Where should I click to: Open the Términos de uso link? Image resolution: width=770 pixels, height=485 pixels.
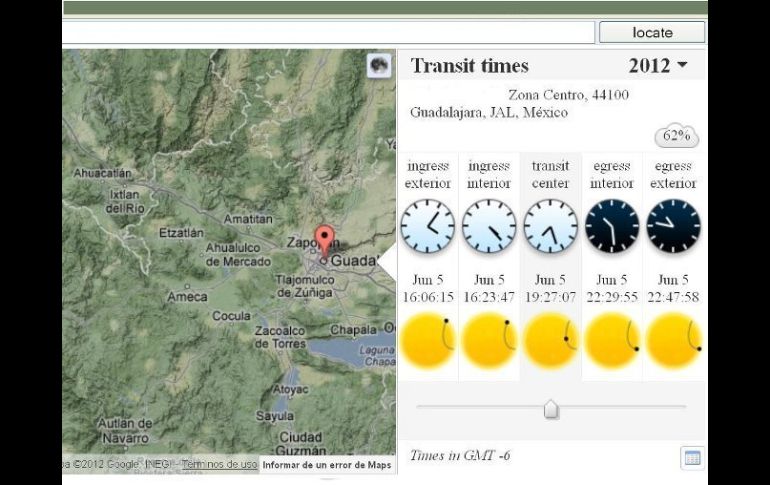pos(219,464)
